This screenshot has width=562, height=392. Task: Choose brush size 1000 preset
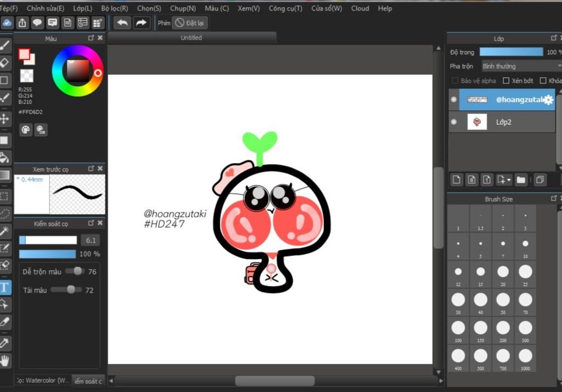[525, 359]
